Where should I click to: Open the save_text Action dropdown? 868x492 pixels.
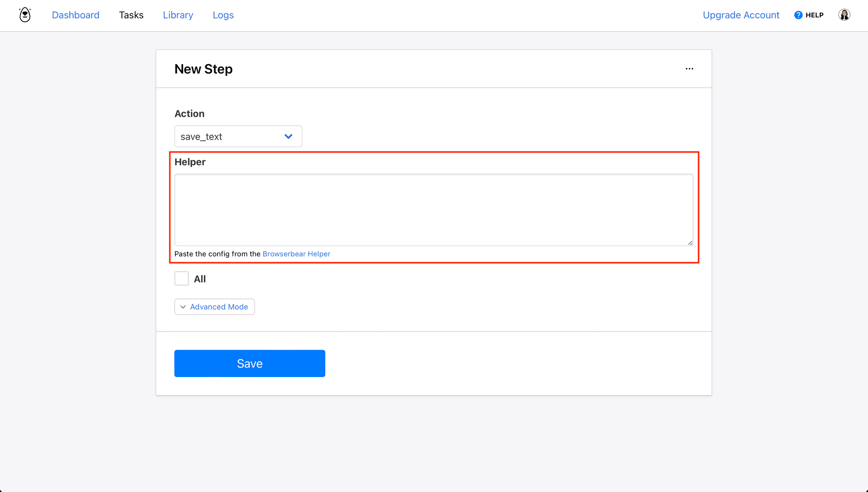click(x=238, y=136)
